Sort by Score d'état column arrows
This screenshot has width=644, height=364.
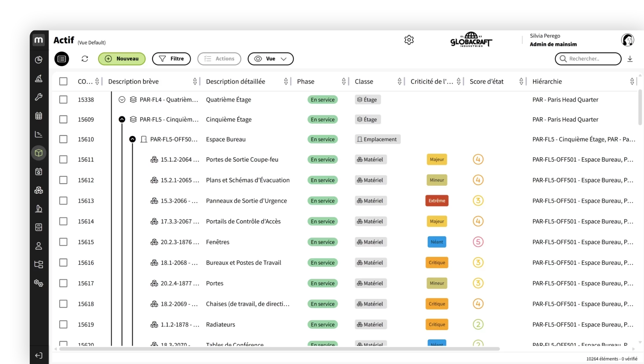(x=521, y=81)
